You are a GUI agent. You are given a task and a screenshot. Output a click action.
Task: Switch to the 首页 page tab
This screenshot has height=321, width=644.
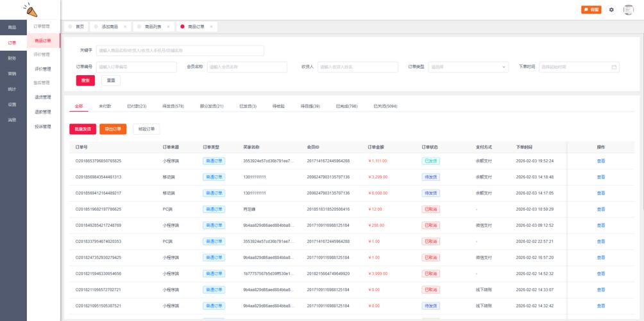coord(76,27)
